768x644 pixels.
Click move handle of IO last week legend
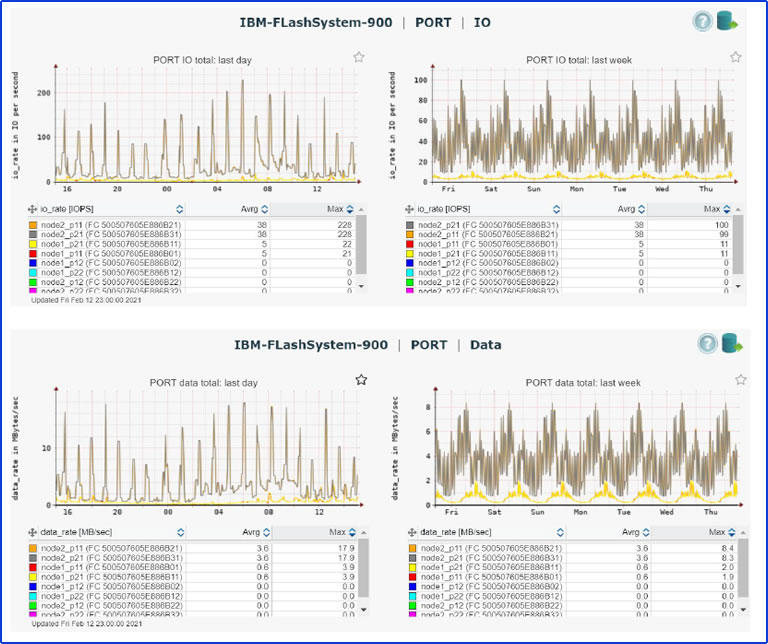click(409, 210)
